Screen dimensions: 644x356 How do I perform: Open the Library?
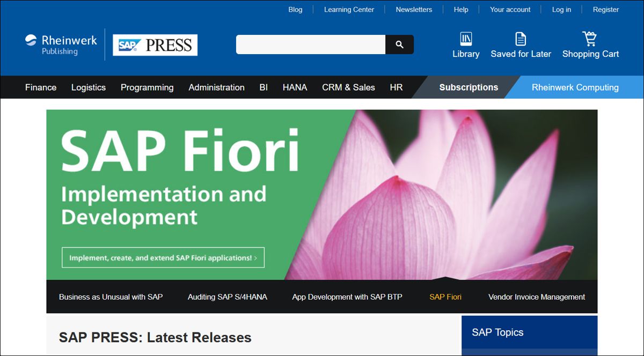465,44
